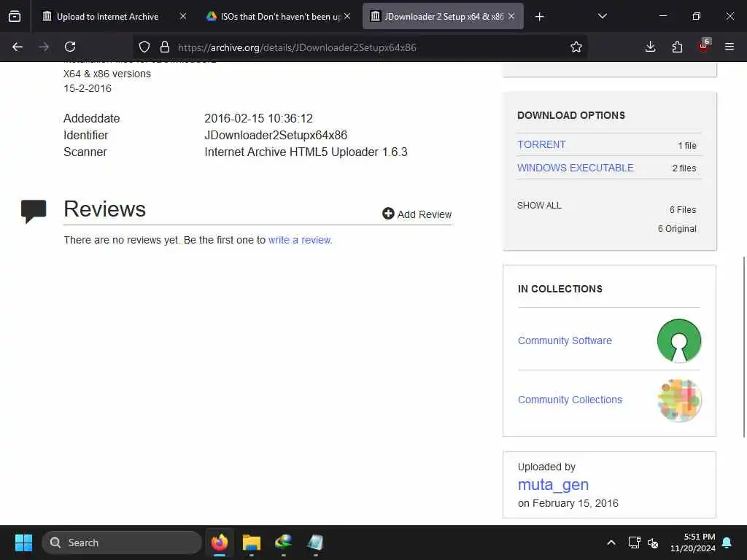Viewport: 747px width, 560px height.
Task: Click the '15-2-2016' date text
Action: pyautogui.click(x=88, y=88)
